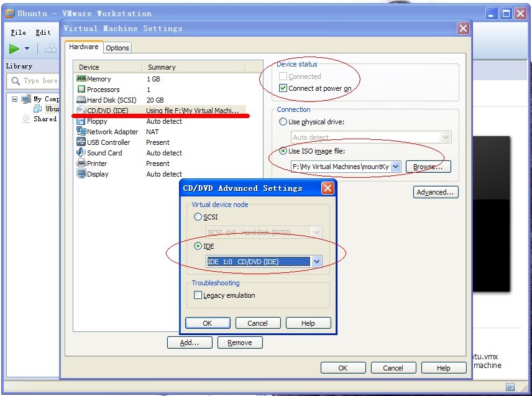Open the ISO image file path dropdown
This screenshot has width=532, height=396.
(395, 166)
